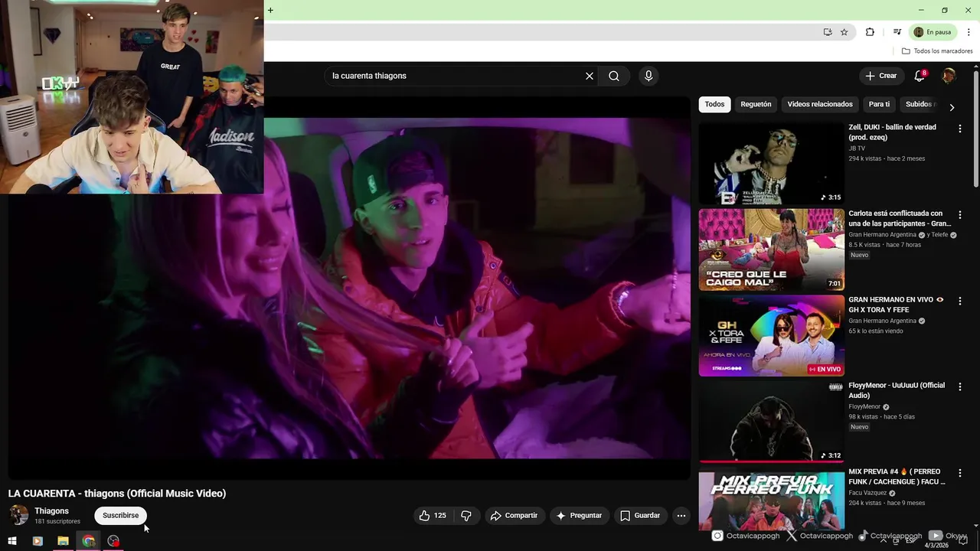
Task: Open media player icon in taskbar
Action: click(38, 541)
